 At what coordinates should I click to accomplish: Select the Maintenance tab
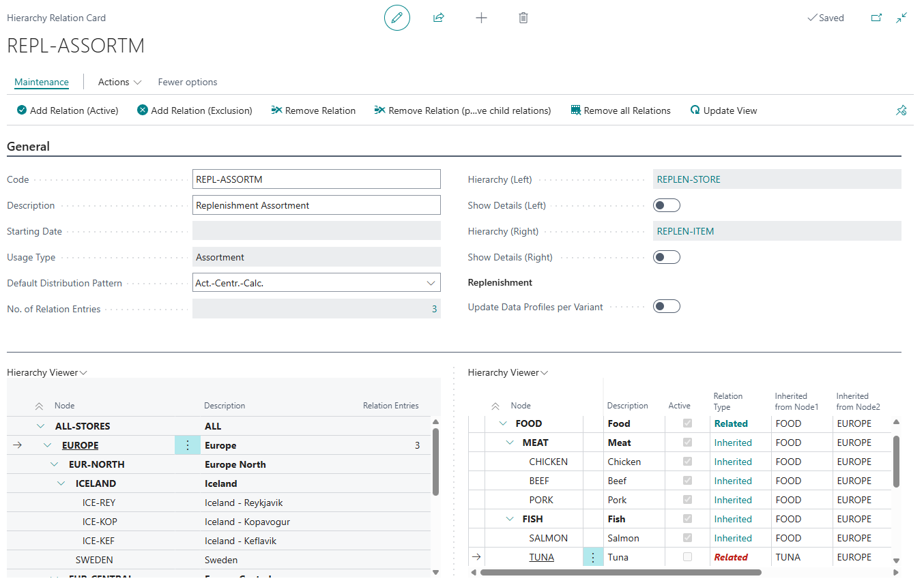pyautogui.click(x=42, y=82)
